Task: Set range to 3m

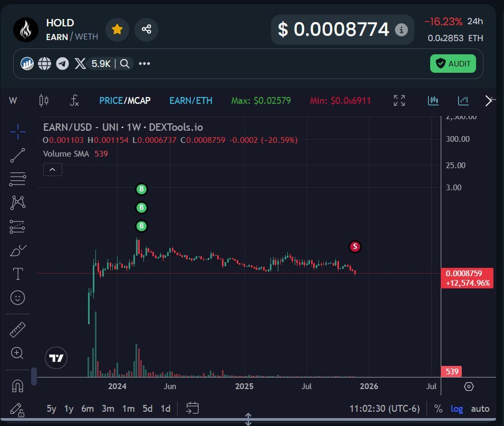Action: pos(108,409)
